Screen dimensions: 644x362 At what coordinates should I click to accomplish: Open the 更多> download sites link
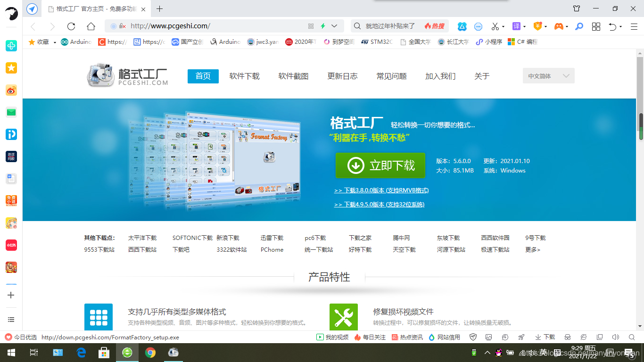tap(533, 250)
